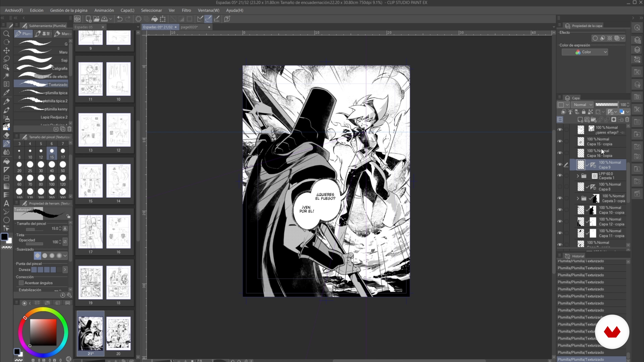Show the hidden Capa 8 layer

(560, 187)
